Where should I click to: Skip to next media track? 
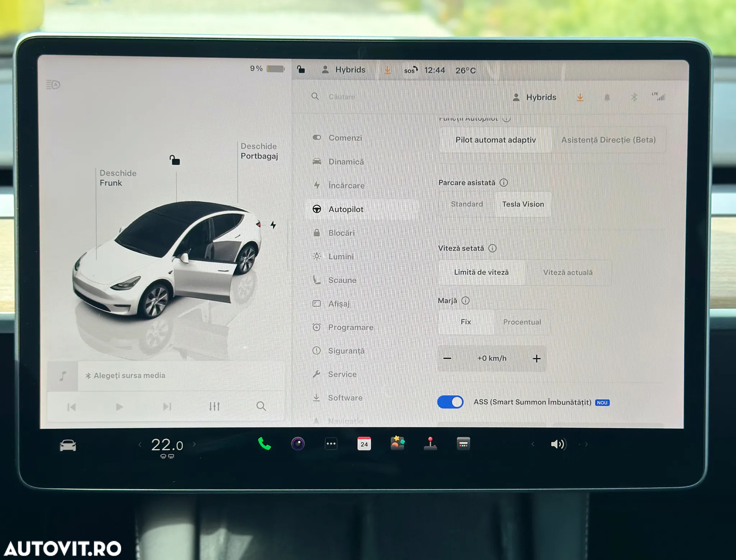pyautogui.click(x=167, y=407)
